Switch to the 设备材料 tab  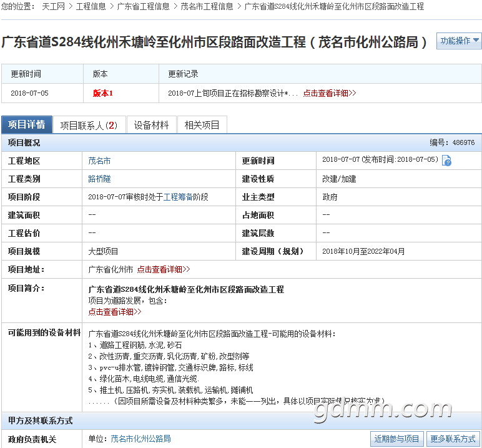(152, 125)
